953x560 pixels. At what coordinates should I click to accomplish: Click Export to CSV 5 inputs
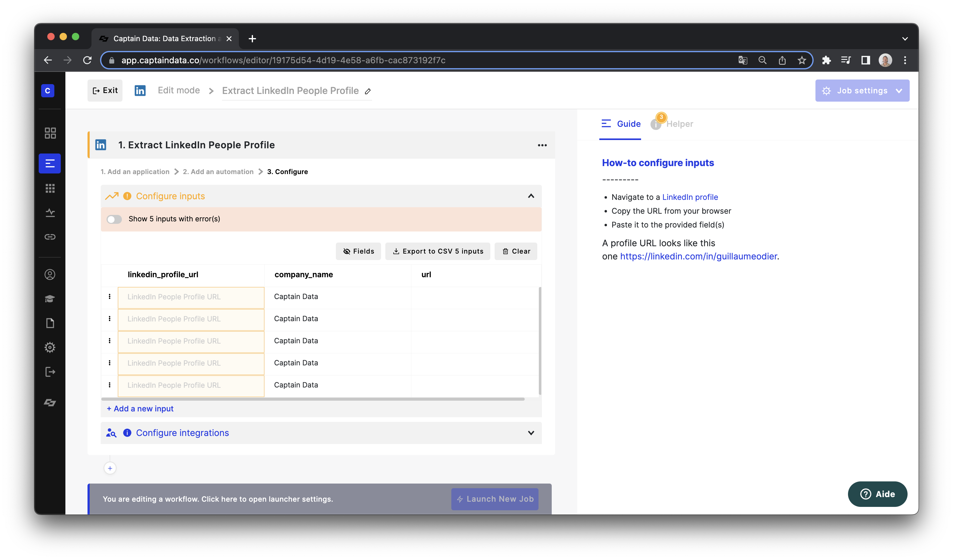point(438,251)
